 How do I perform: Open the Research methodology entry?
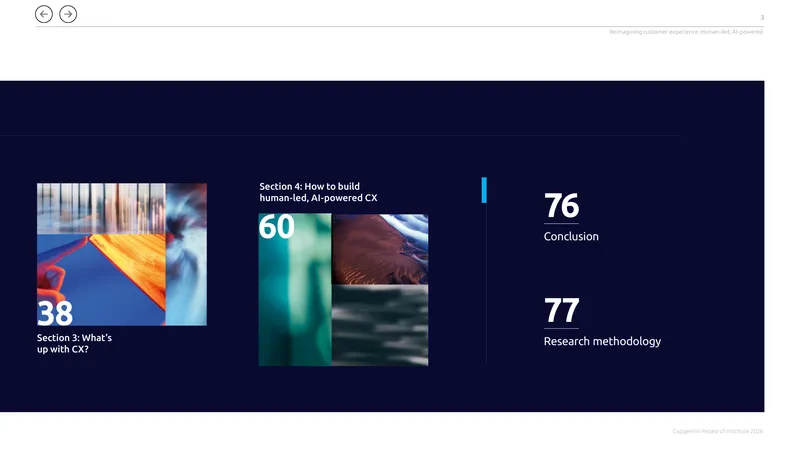point(602,341)
